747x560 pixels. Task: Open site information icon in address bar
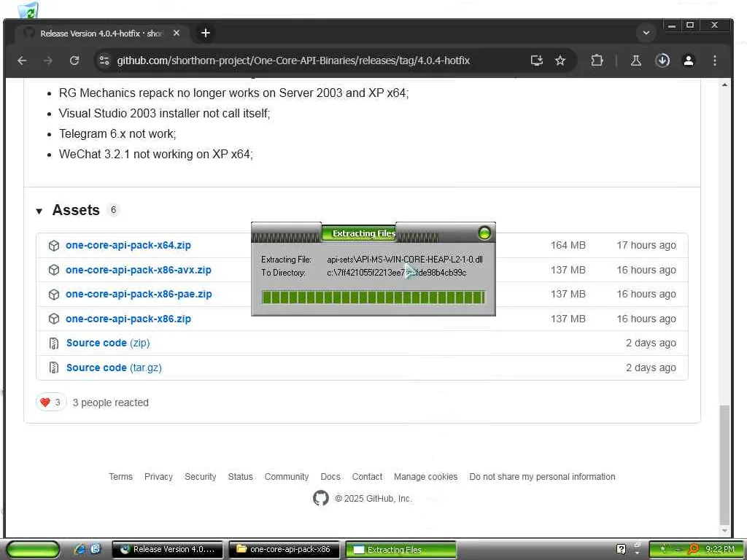[x=104, y=61]
